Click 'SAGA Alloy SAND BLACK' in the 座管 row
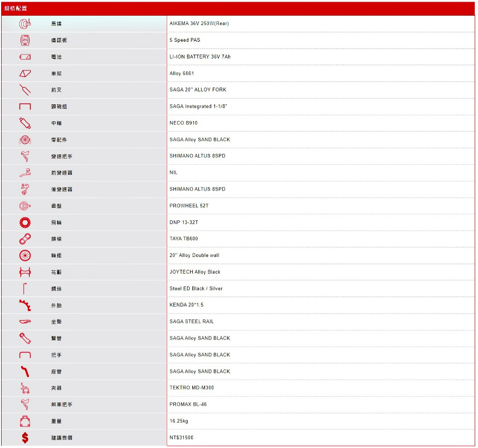The height and width of the screenshot is (448, 478). coord(199,372)
